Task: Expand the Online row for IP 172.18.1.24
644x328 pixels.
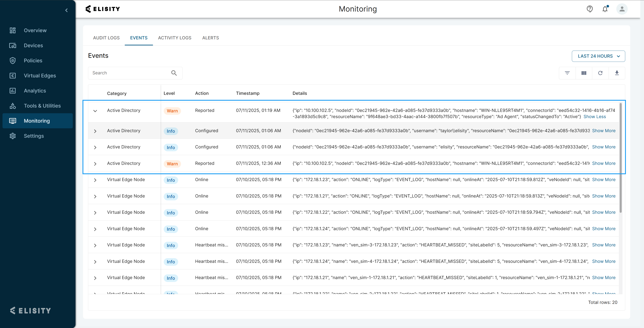Action: tap(95, 229)
